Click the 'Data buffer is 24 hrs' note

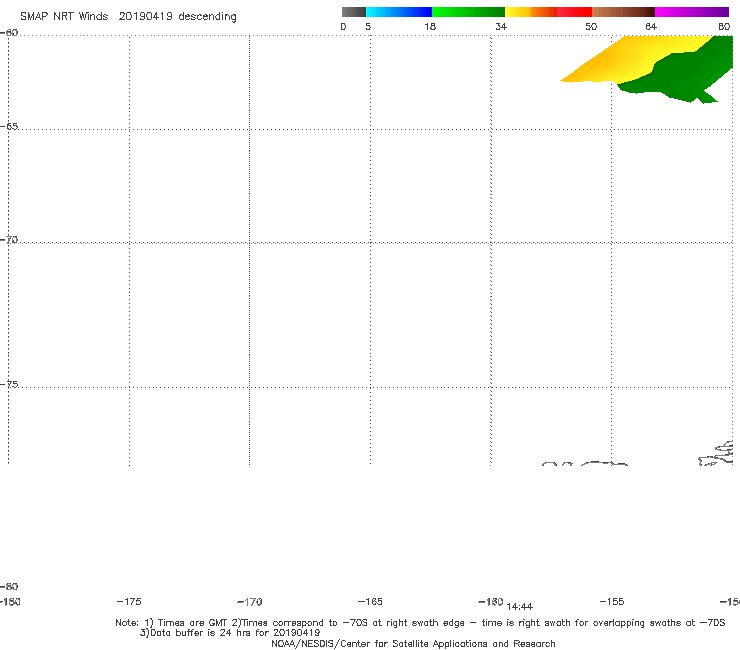pyautogui.click(x=230, y=633)
